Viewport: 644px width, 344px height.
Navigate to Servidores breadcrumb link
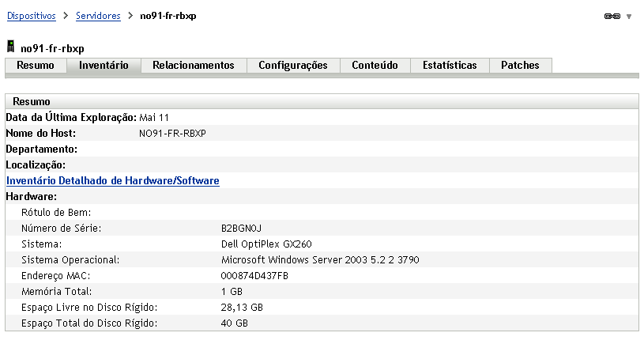(x=98, y=16)
